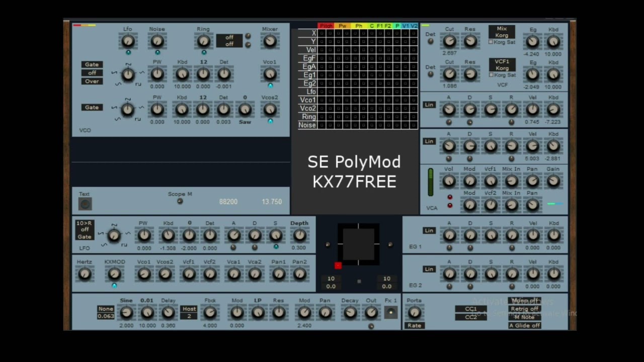Click the lower red LED in VCA
The width and height of the screenshot is (644, 362).
click(450, 205)
